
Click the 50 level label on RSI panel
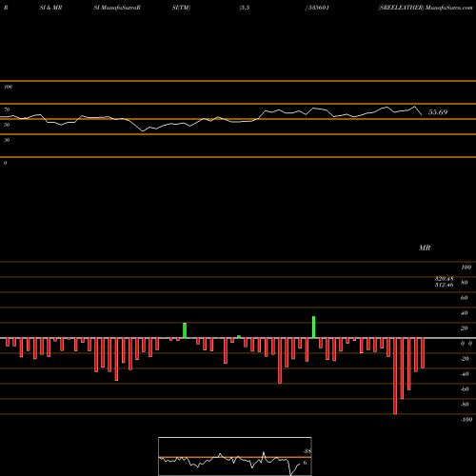[x=7, y=125]
